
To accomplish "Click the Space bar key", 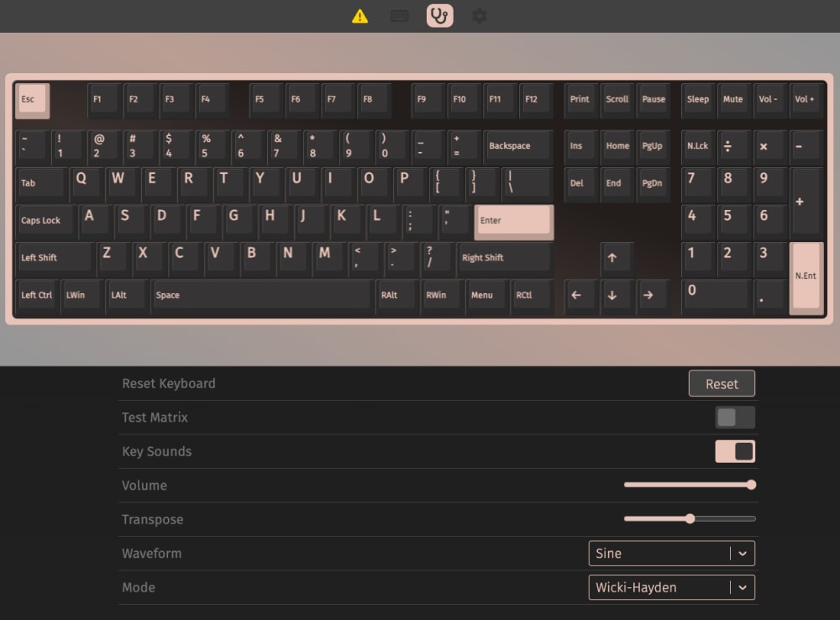I will pos(262,297).
